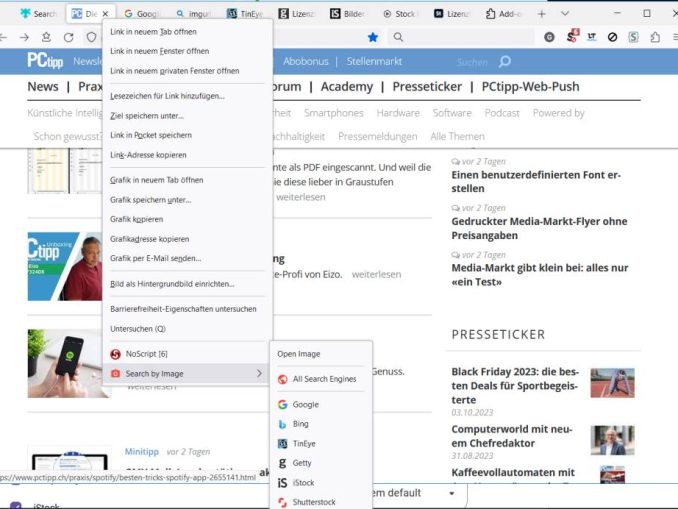Close the PCtipp tab
Screen dimensions: 678x509
click(x=105, y=14)
